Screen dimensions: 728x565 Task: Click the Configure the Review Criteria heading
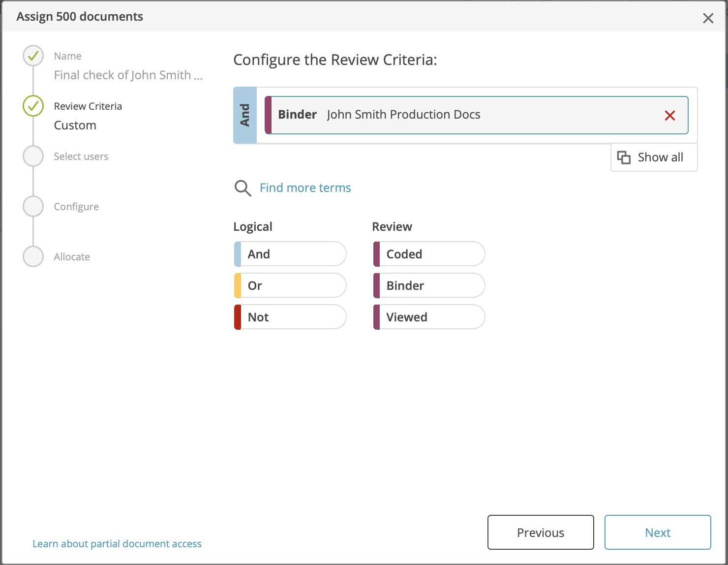click(335, 60)
